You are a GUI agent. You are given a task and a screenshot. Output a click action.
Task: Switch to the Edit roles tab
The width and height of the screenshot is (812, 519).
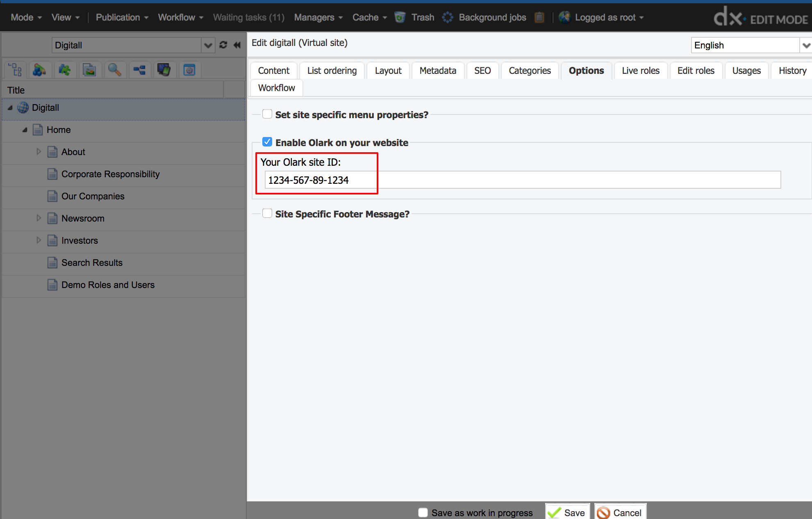point(696,71)
